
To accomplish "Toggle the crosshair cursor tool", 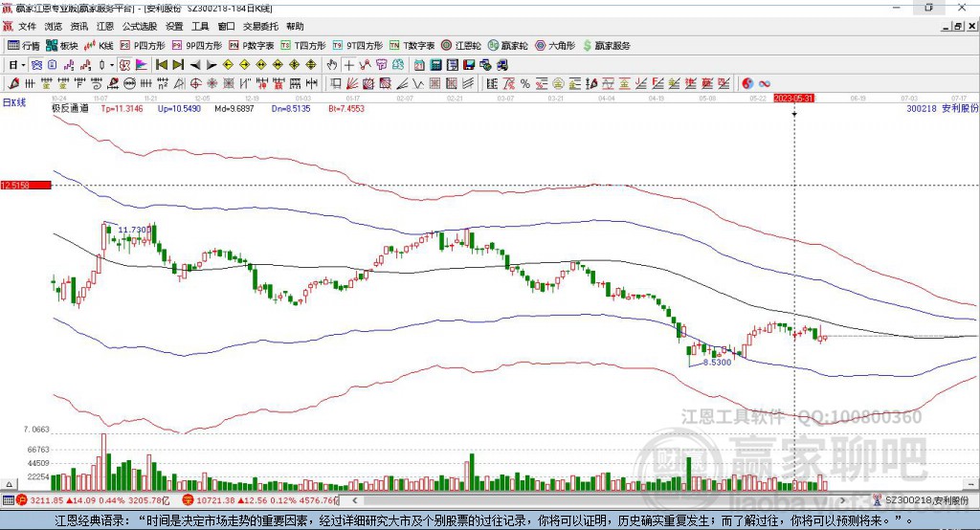I will (348, 65).
